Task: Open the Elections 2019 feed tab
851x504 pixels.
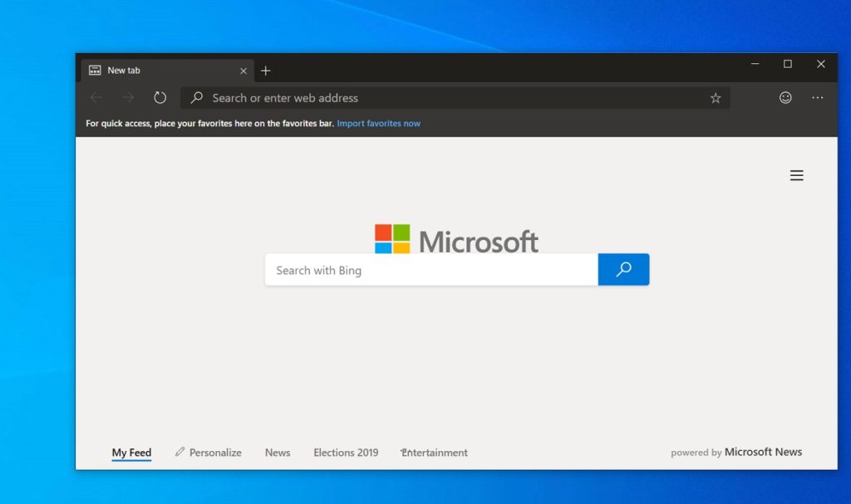Action: [345, 453]
